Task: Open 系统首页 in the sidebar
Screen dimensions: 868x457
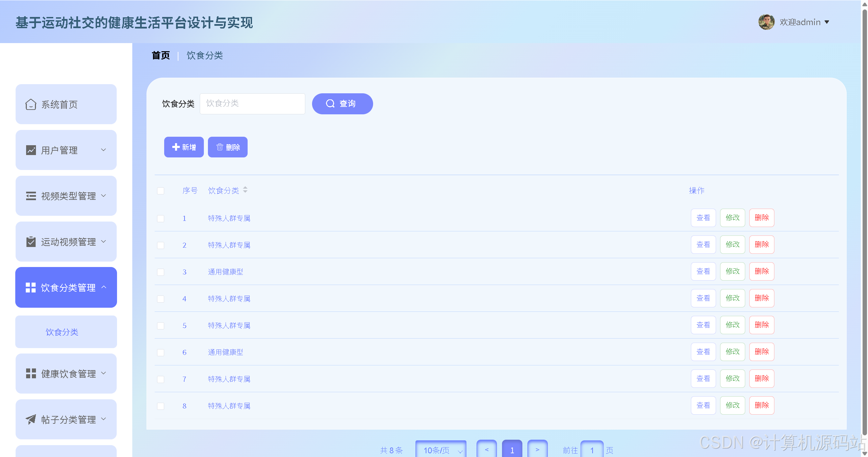Action: tap(66, 104)
